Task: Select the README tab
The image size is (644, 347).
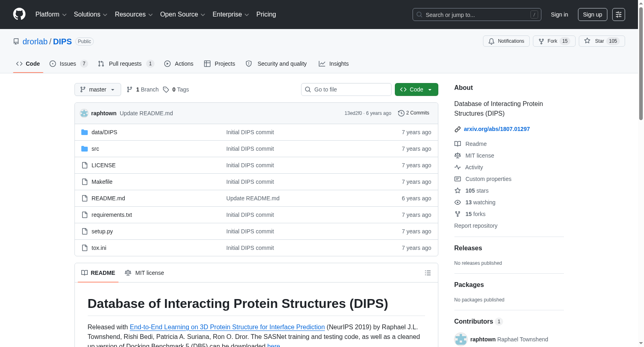Action: 98,273
